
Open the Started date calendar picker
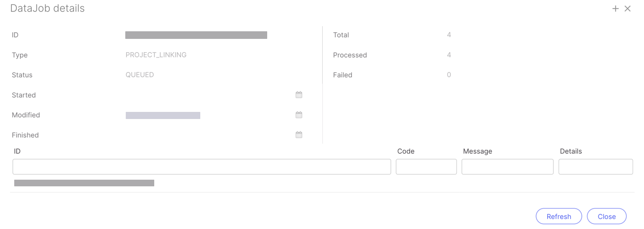tap(299, 95)
